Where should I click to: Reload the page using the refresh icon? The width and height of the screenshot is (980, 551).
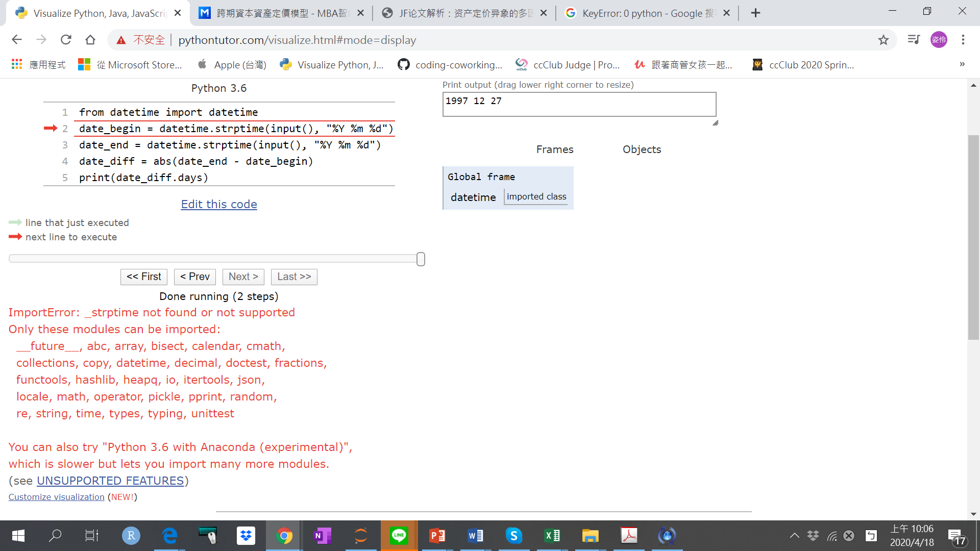(66, 40)
